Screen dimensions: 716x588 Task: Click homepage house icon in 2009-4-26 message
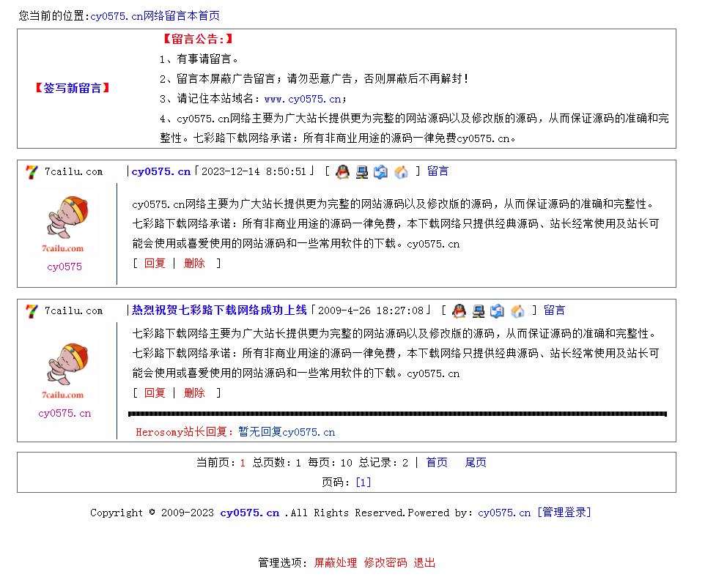tap(517, 311)
